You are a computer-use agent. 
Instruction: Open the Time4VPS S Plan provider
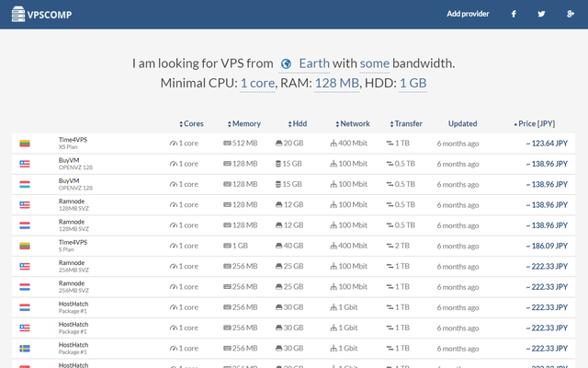coord(73,242)
